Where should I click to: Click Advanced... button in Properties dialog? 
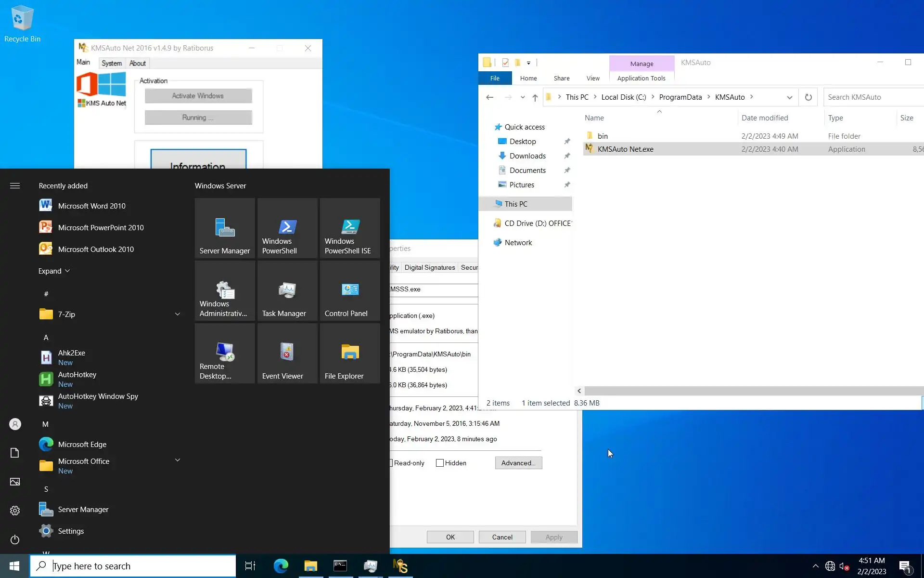(518, 463)
